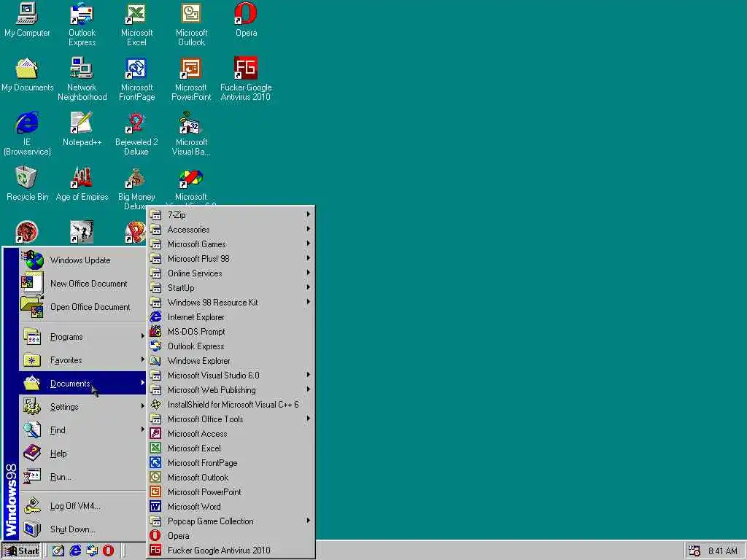Viewport: 747px width, 560px height.
Task: Expand Microsoft Games program folder
Action: tap(231, 244)
